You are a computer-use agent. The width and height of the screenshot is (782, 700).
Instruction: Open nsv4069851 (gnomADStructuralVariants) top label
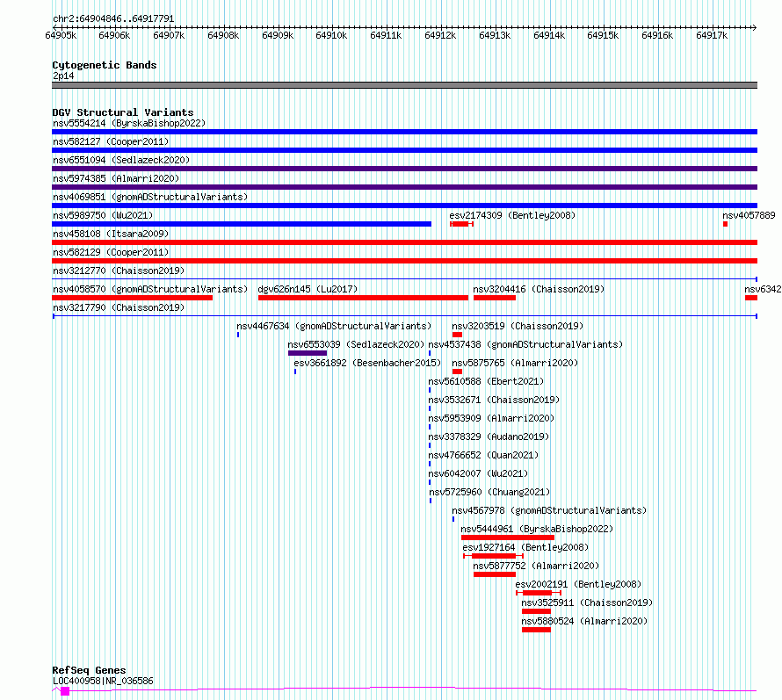(x=150, y=197)
